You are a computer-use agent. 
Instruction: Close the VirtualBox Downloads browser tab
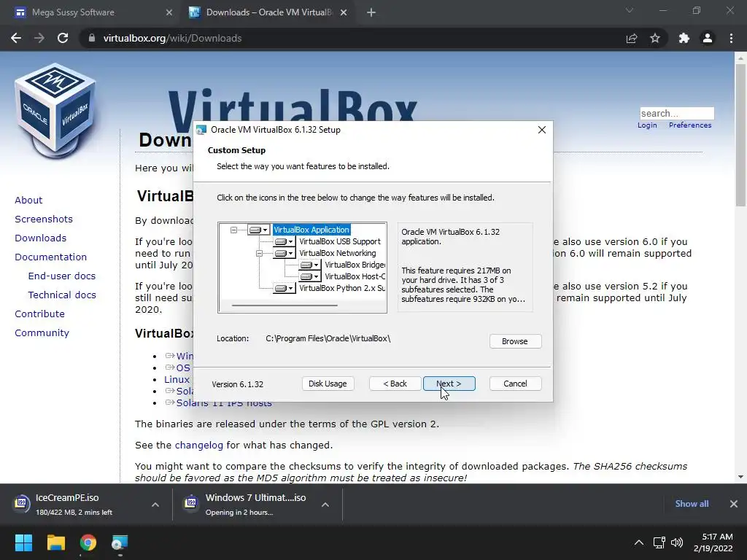(x=344, y=12)
